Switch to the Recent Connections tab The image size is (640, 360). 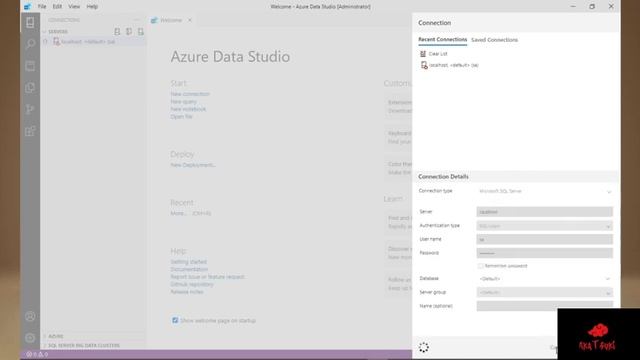tap(442, 40)
